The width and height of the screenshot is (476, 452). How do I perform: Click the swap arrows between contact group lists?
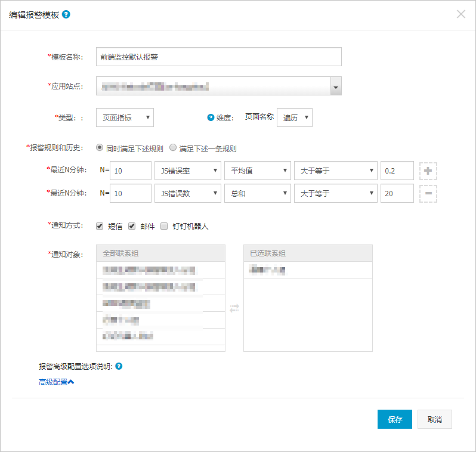234,308
